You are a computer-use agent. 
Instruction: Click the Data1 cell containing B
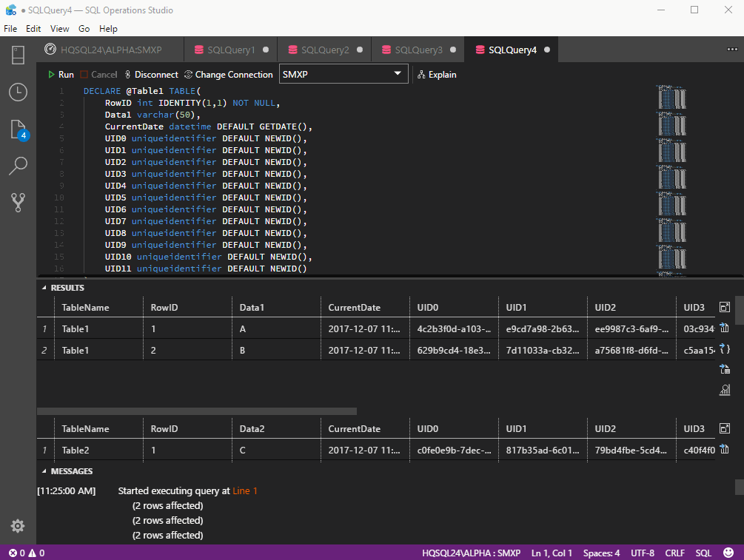[x=276, y=351]
